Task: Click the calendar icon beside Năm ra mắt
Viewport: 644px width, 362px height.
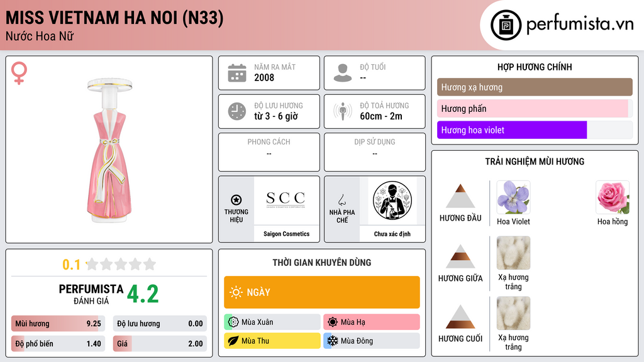Action: [237, 73]
